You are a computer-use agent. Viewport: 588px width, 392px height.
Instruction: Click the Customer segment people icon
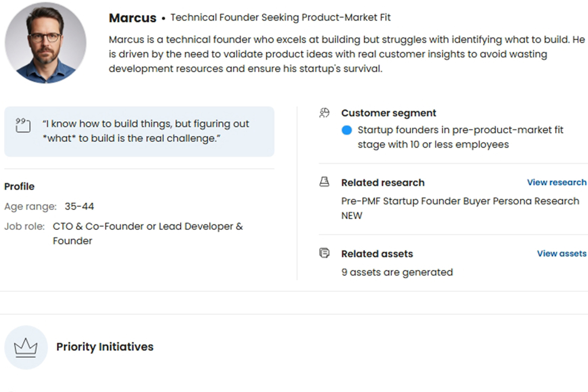coord(324,113)
